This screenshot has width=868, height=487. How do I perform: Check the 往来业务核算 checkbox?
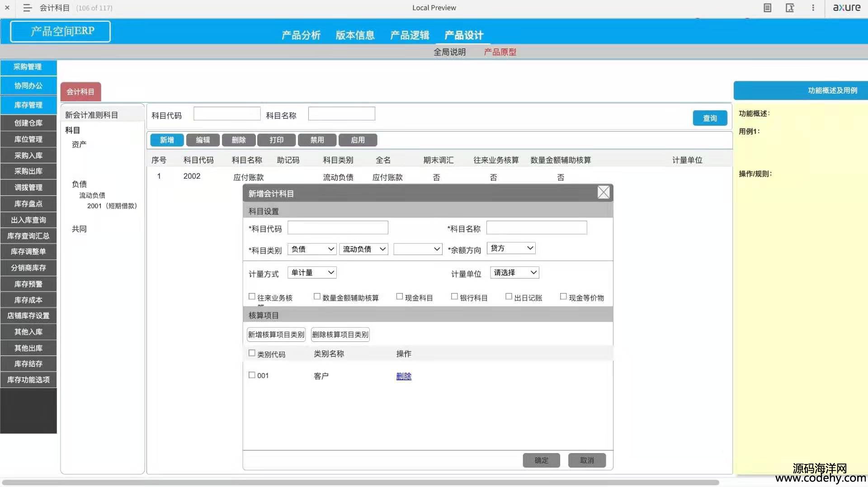(x=252, y=297)
